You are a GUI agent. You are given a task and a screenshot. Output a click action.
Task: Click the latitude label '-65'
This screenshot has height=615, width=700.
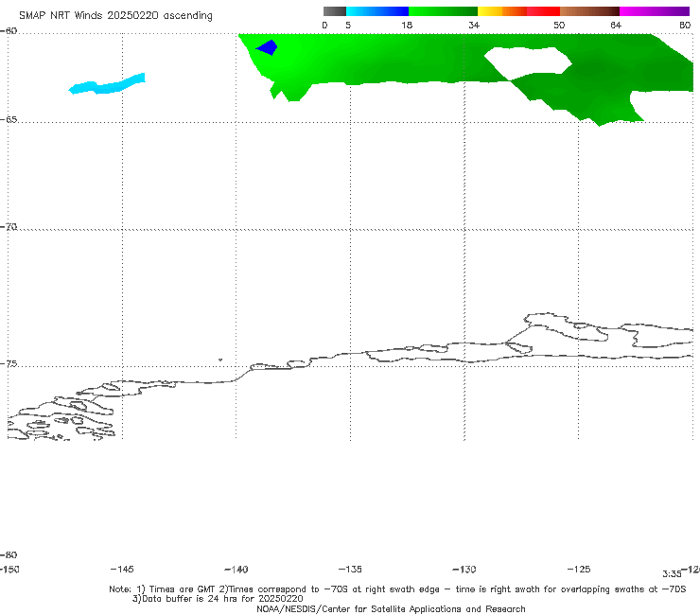(9, 120)
